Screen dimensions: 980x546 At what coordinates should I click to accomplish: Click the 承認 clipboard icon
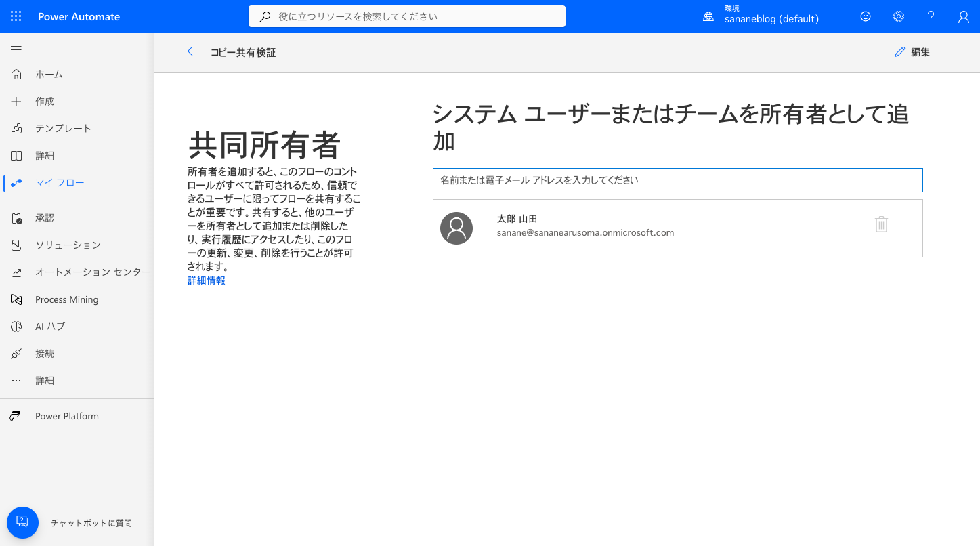coord(16,218)
